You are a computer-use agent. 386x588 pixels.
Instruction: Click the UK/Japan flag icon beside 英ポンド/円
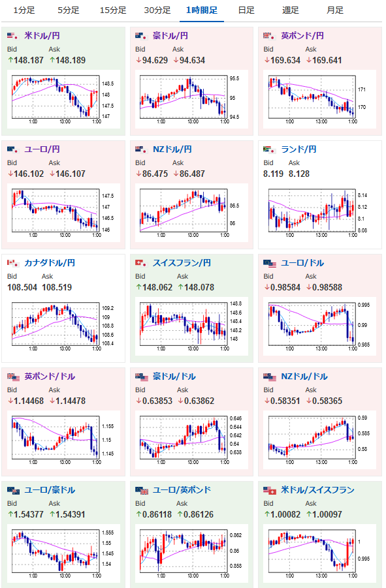269,36
